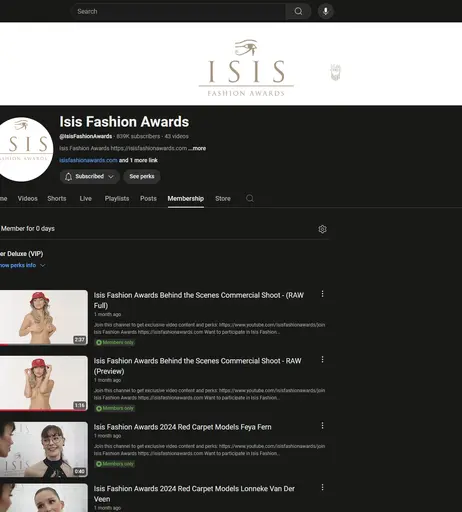
Task: Select the Membership tab
Action: coord(186,199)
